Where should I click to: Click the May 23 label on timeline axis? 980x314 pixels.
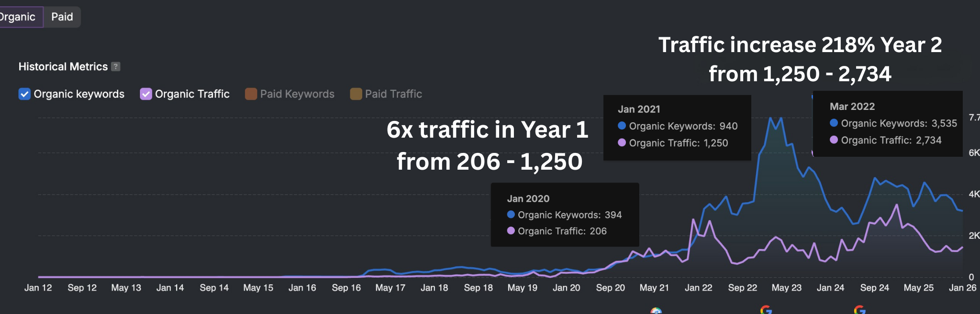point(786,288)
